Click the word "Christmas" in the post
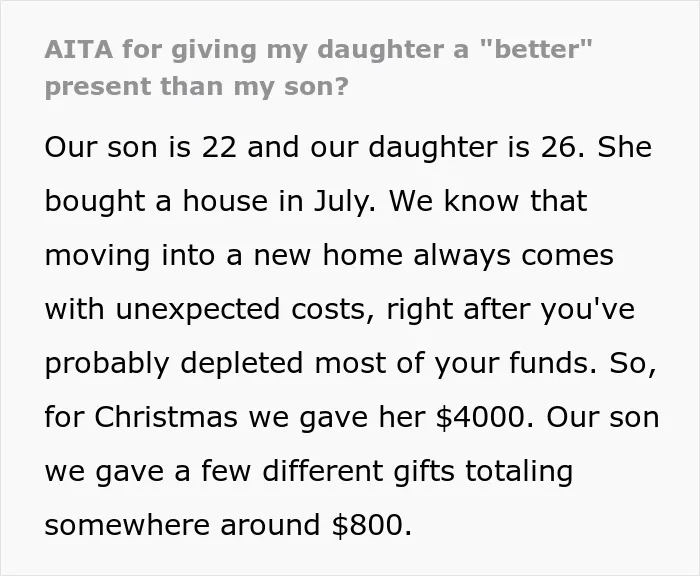This screenshot has height=576, width=700. 166,417
